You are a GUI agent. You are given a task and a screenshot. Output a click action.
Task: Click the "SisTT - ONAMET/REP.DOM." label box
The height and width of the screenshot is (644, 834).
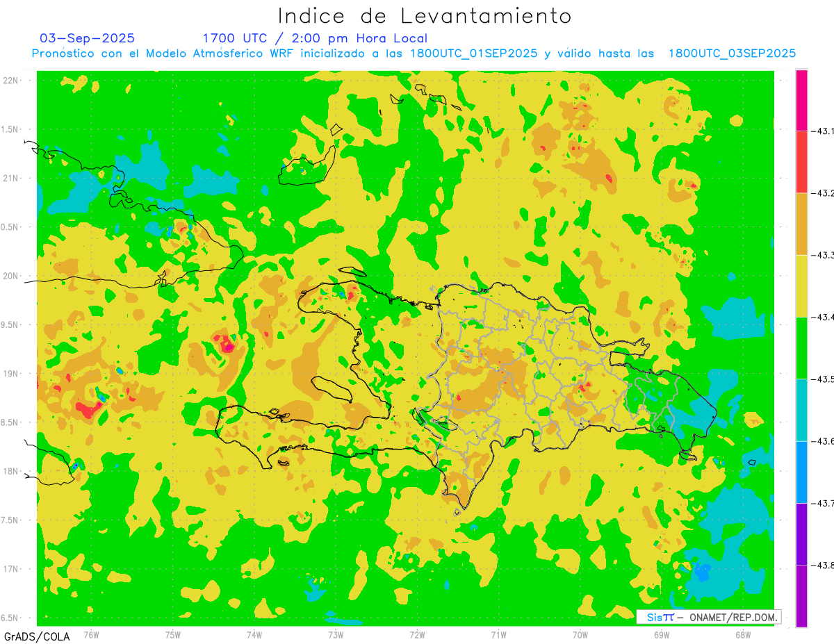tap(708, 617)
